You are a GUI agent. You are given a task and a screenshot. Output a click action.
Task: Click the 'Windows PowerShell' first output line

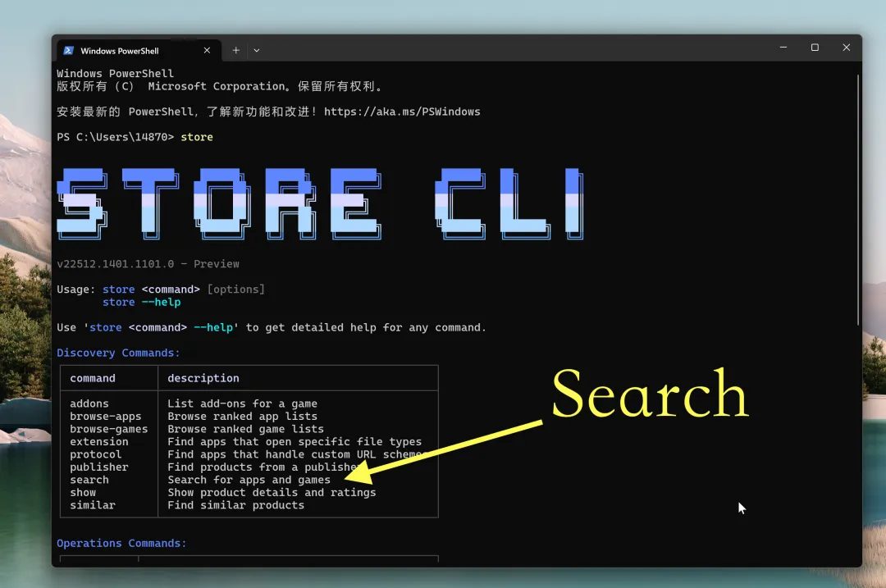click(116, 74)
